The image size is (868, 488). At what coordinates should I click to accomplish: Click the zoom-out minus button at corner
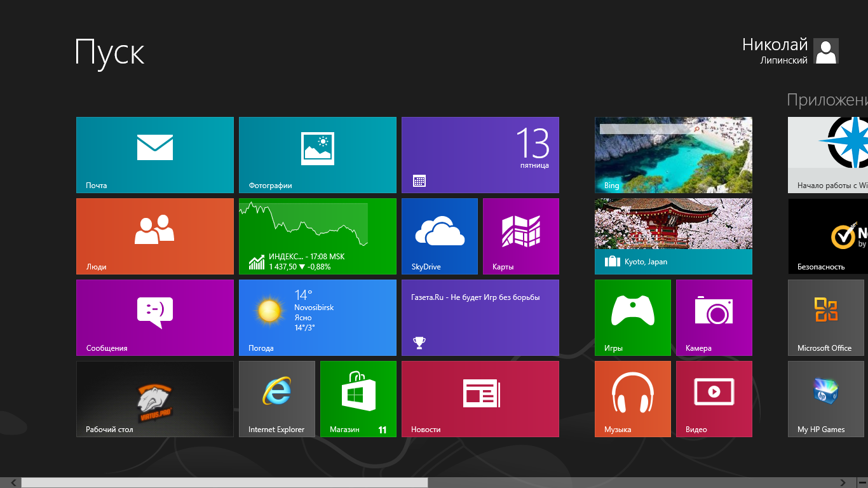(862, 483)
